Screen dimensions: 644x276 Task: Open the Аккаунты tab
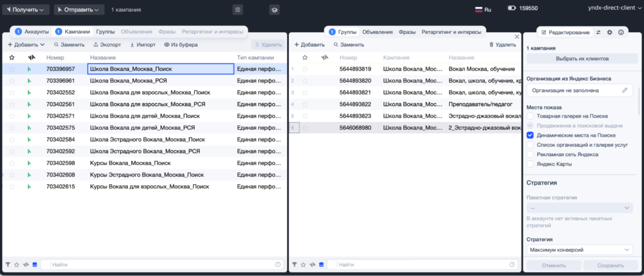pyautogui.click(x=33, y=32)
